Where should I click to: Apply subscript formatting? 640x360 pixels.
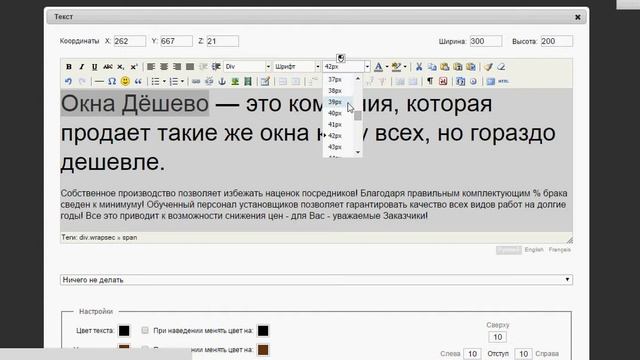point(121,67)
